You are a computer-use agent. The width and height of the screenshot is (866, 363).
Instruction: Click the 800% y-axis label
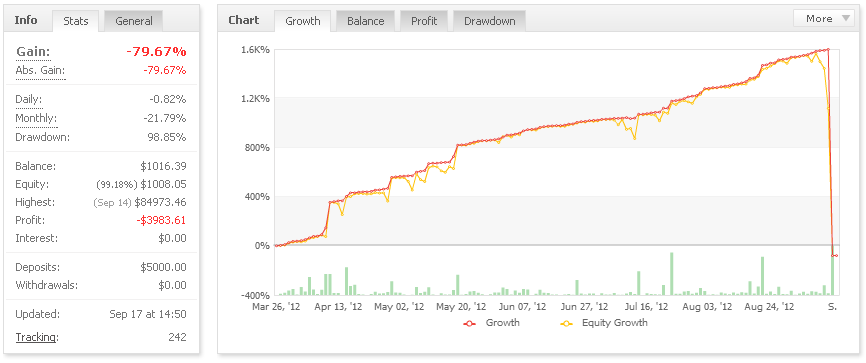coord(258,148)
